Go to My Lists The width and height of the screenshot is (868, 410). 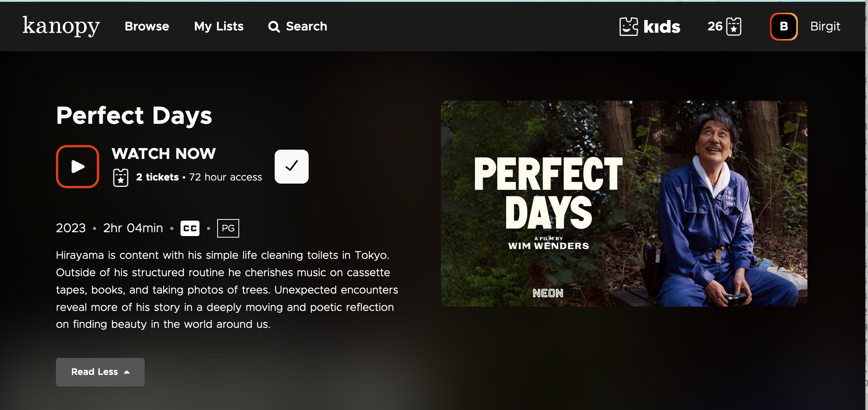(x=219, y=26)
